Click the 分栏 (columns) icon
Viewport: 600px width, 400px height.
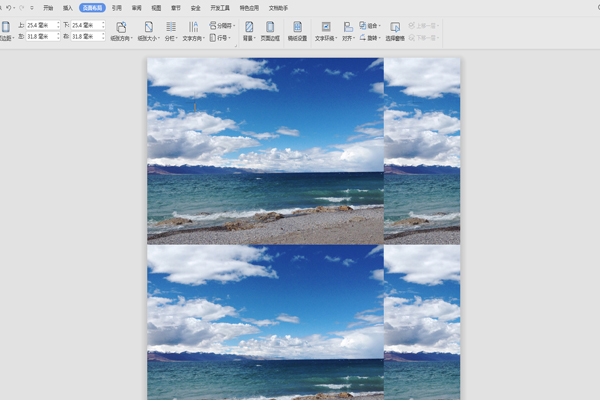pyautogui.click(x=170, y=27)
